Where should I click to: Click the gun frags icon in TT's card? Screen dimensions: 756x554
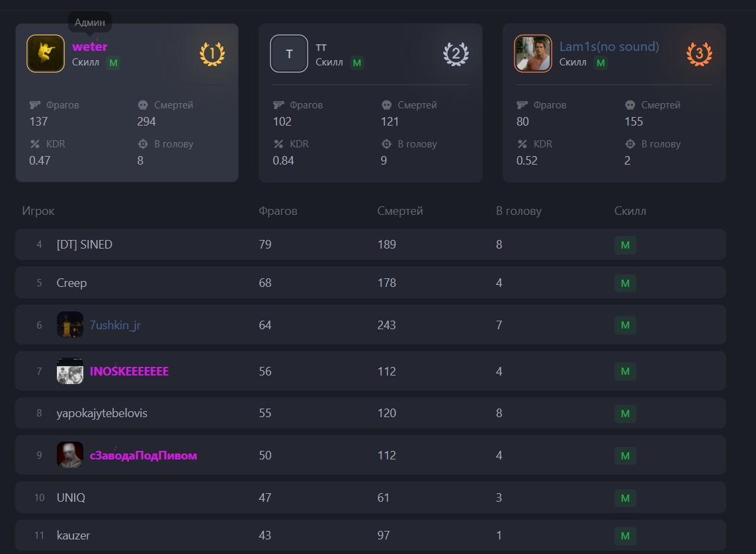tap(278, 105)
